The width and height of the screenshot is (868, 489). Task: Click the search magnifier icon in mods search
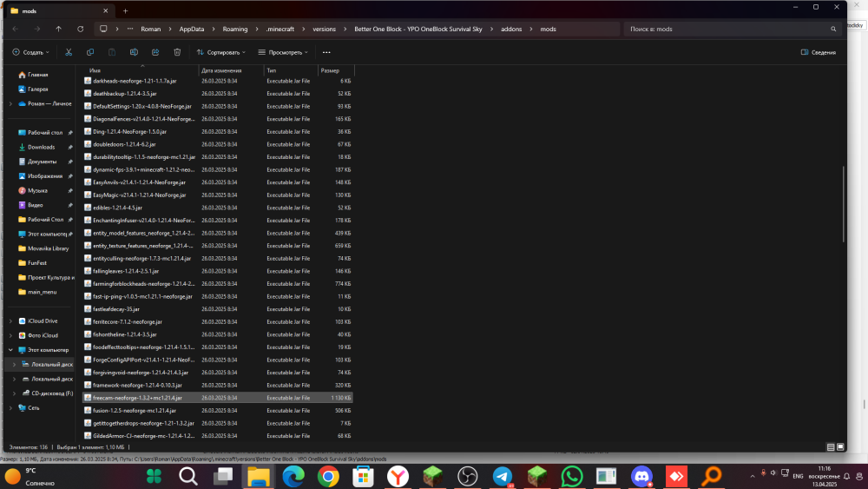[833, 29]
